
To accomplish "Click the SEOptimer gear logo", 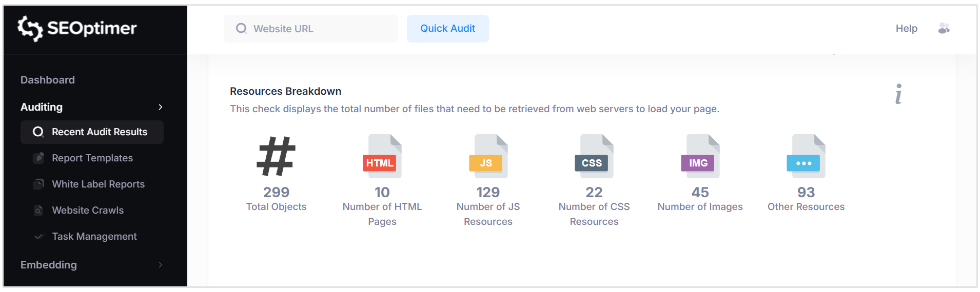I will [30, 28].
